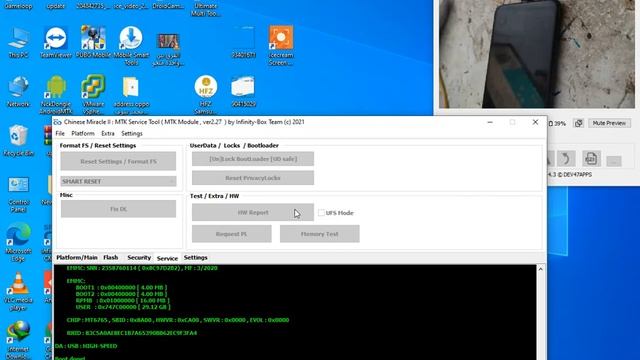Open the File menu
This screenshot has height=360, width=640.
tap(60, 133)
